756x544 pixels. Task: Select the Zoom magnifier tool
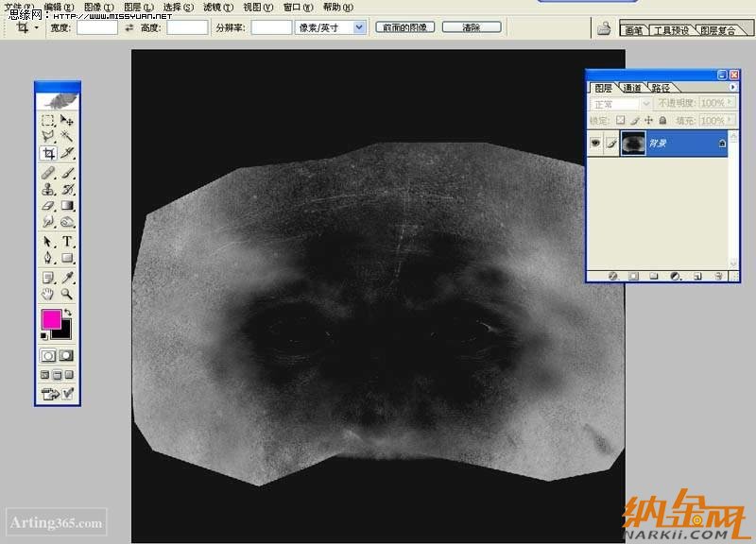coord(66,294)
